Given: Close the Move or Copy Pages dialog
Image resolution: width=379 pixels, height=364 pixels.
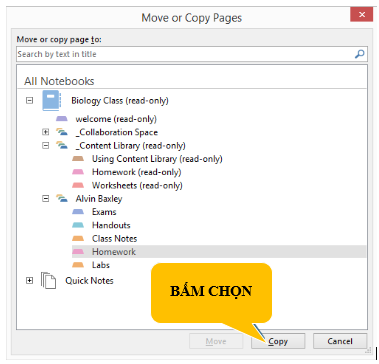Looking at the screenshot, I should coord(361,15).
